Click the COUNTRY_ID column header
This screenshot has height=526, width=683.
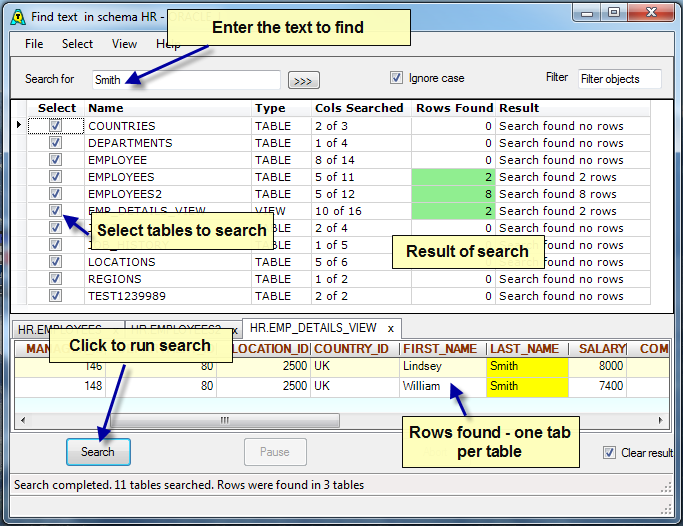(355, 349)
